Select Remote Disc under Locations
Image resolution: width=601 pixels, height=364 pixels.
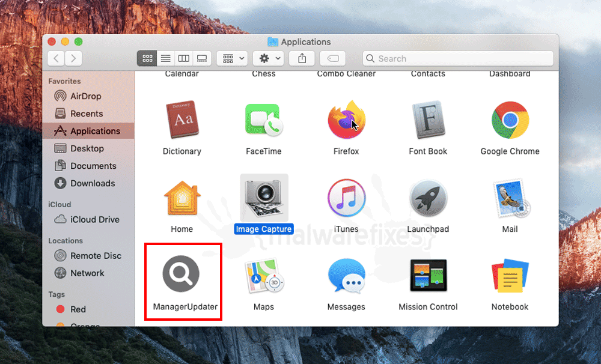click(88, 255)
